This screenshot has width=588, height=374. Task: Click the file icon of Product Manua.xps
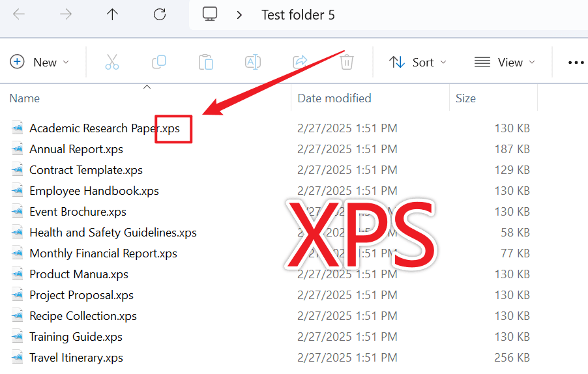point(17,274)
